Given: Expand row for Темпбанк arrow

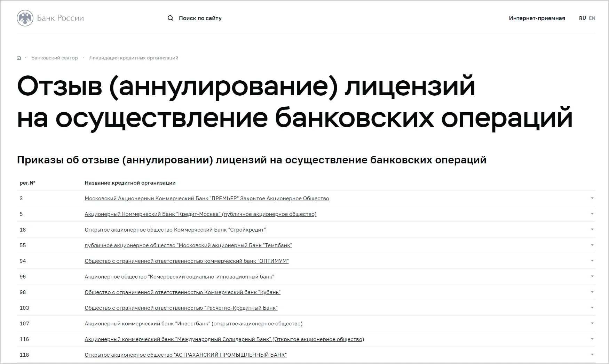Looking at the screenshot, I should [592, 245].
